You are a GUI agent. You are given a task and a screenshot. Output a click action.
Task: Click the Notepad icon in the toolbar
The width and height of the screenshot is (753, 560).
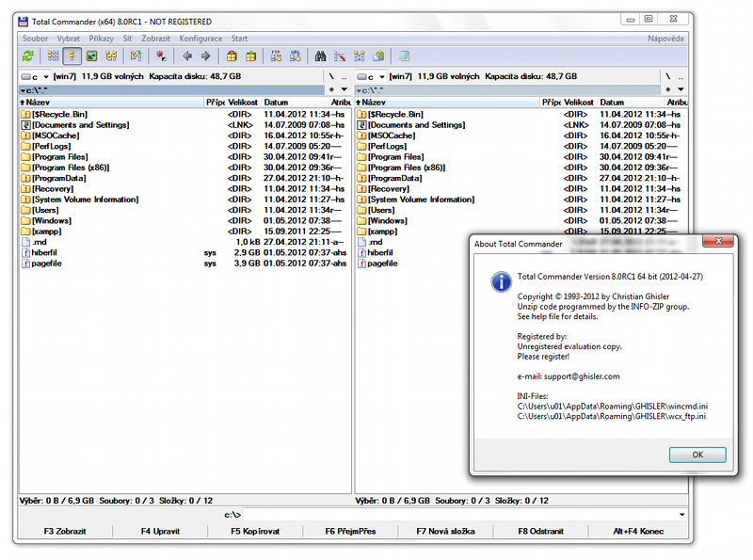tap(404, 56)
